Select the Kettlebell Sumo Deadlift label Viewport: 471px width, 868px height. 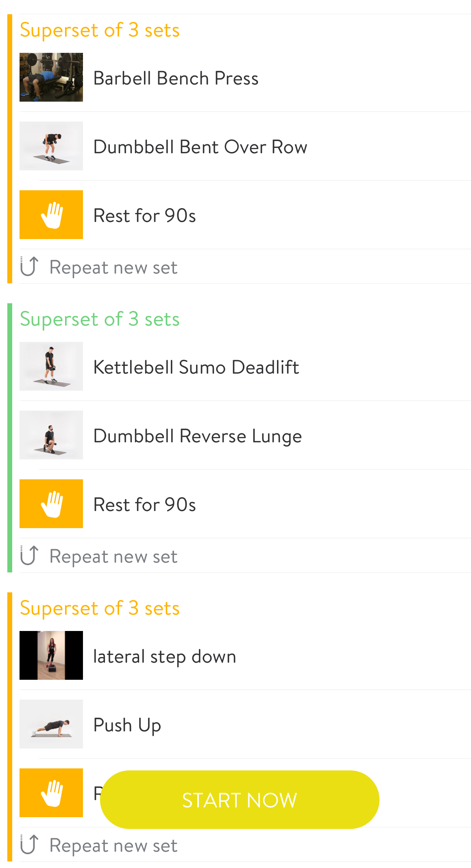click(196, 367)
